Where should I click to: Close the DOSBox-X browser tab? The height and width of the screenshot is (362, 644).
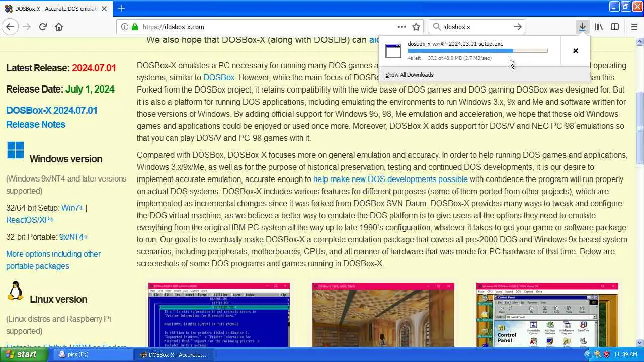(x=104, y=9)
